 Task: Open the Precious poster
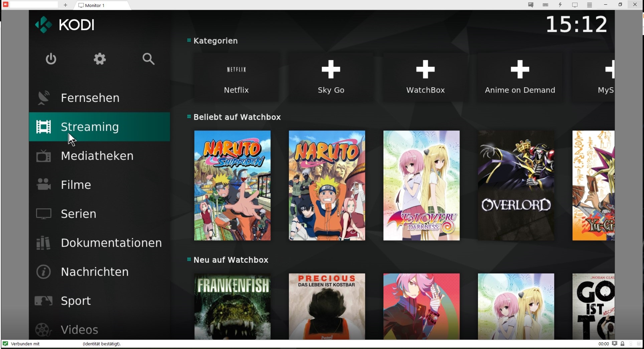tap(327, 307)
